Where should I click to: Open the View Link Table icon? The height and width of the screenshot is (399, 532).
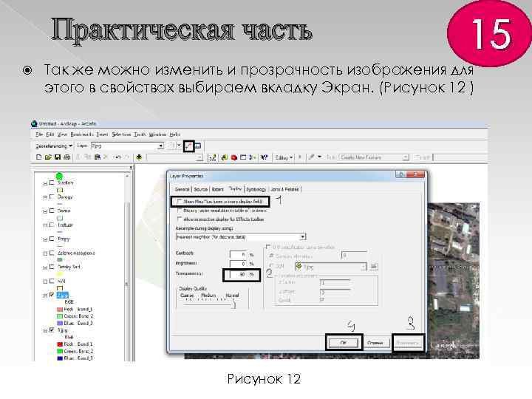[x=198, y=146]
